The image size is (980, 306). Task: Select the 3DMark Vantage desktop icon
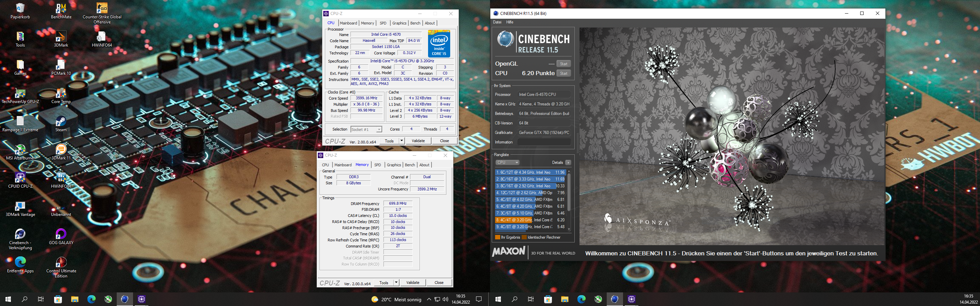[x=20, y=209]
